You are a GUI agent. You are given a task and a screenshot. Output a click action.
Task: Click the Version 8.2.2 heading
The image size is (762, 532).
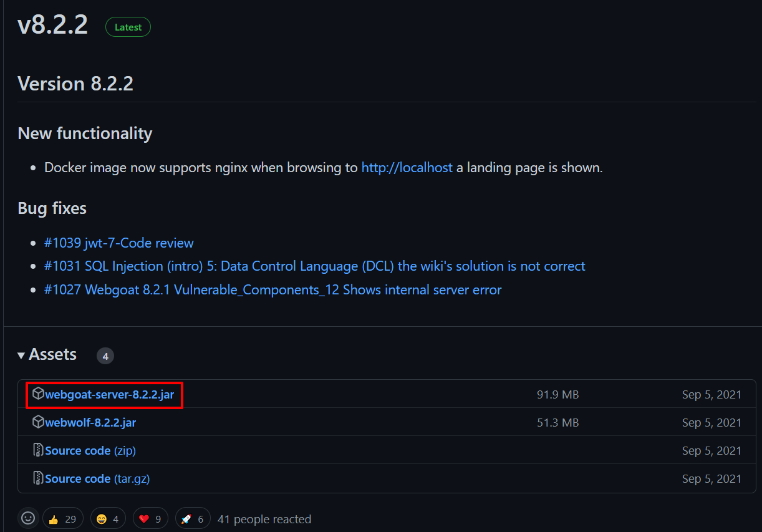pos(75,84)
